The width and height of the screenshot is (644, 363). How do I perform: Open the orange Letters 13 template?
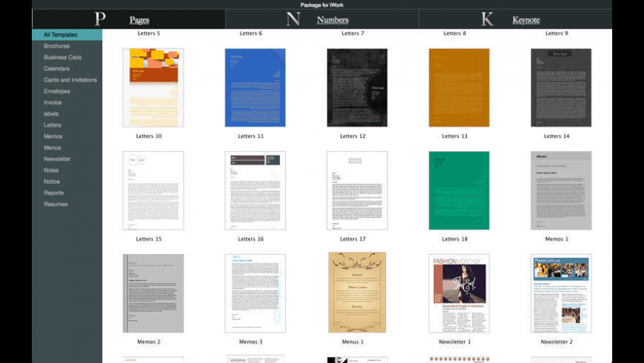pyautogui.click(x=459, y=87)
